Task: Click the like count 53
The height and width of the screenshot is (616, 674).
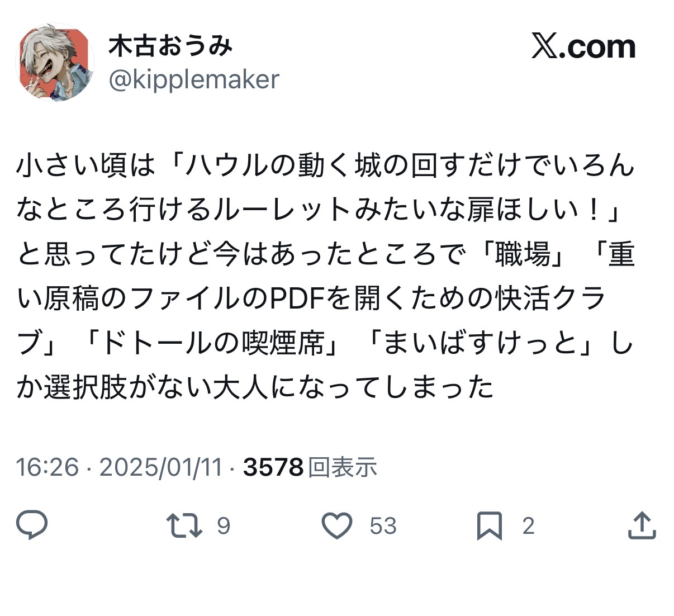Action: point(383,526)
